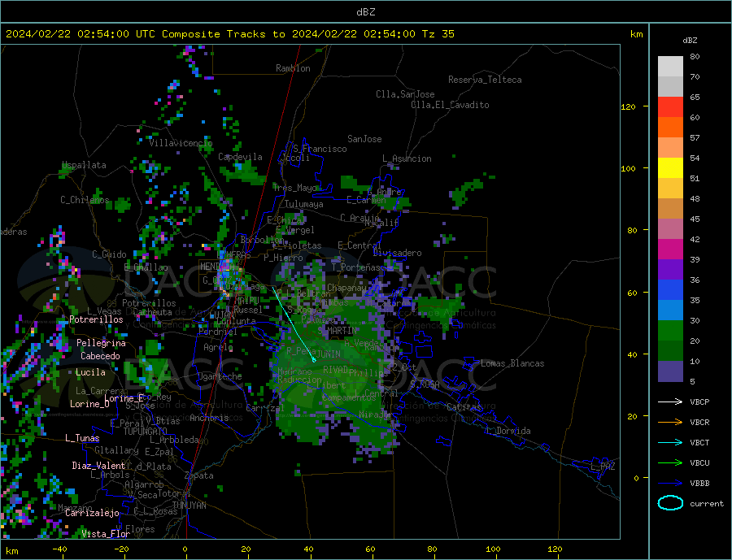Click the dBZ title at top
This screenshot has width=732, height=560.
pyautogui.click(x=365, y=12)
